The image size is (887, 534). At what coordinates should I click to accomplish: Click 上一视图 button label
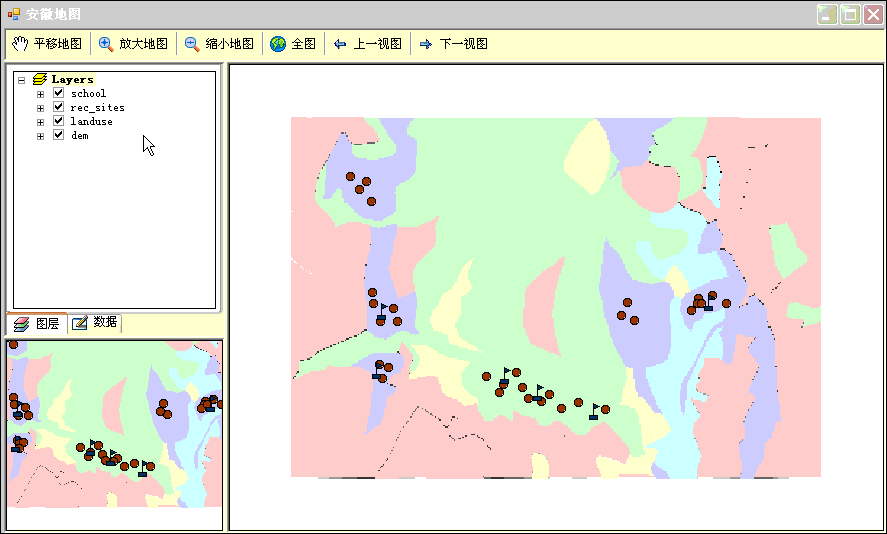[x=377, y=44]
